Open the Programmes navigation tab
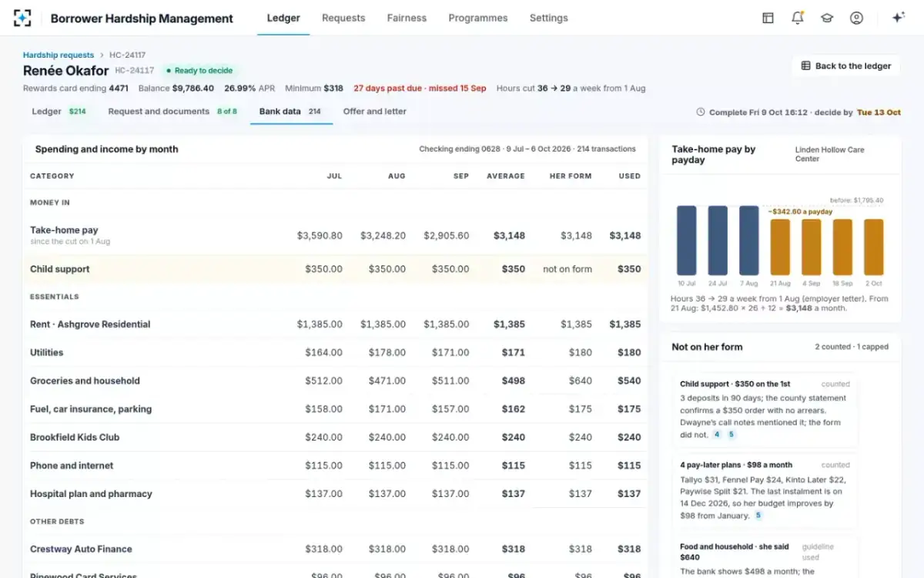The image size is (924, 578). pos(478,18)
